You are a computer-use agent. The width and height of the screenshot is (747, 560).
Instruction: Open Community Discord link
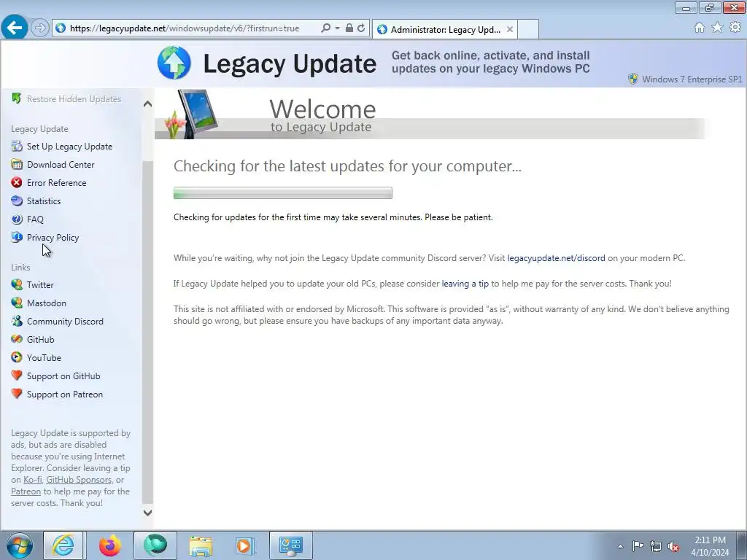point(65,322)
